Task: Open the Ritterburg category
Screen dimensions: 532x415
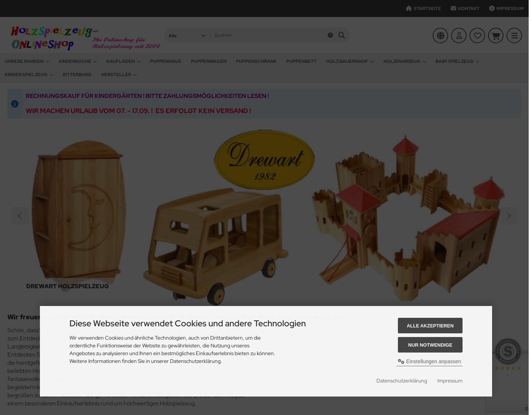Action: click(77, 75)
